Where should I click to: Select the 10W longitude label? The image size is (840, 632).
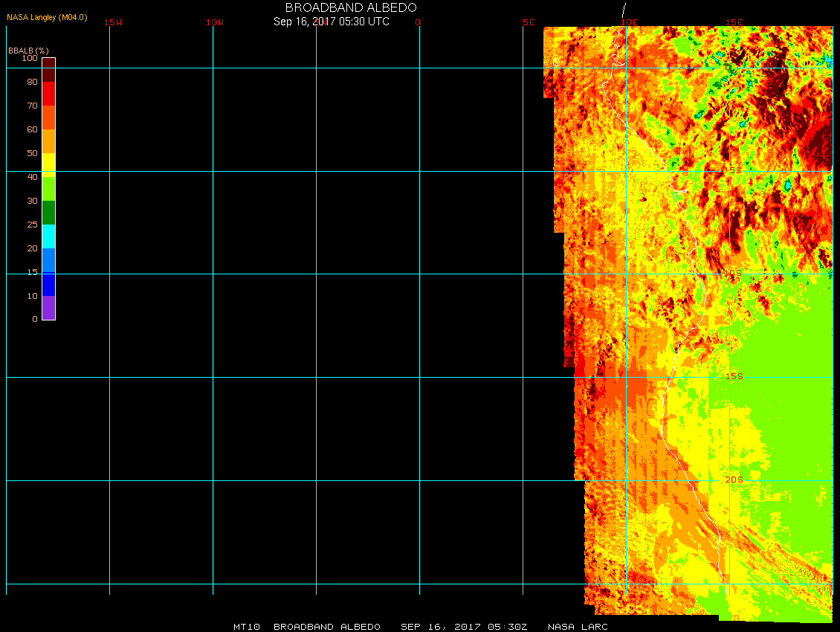click(x=215, y=22)
